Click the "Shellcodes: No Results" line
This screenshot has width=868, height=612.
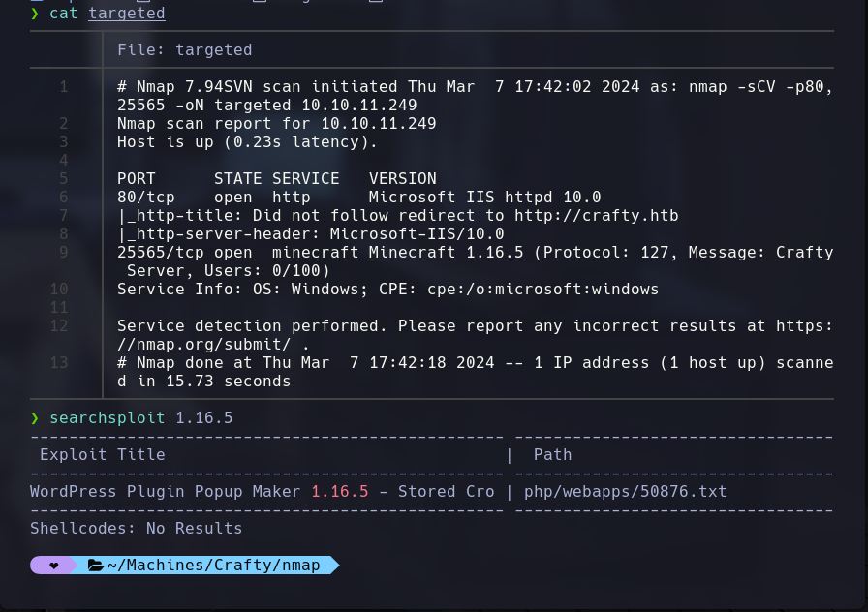click(136, 529)
